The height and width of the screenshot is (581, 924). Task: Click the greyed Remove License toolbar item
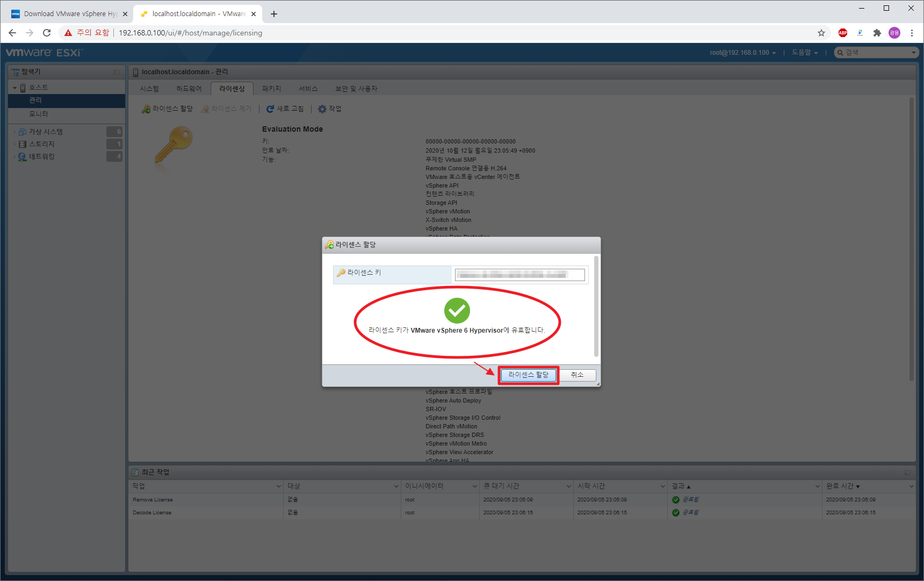[x=226, y=109]
